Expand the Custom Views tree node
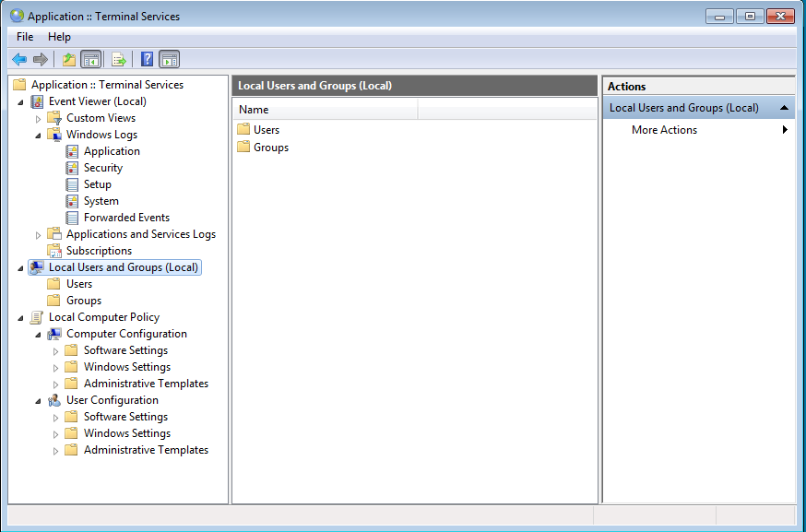Screen dimensions: 806x532 click(39, 119)
